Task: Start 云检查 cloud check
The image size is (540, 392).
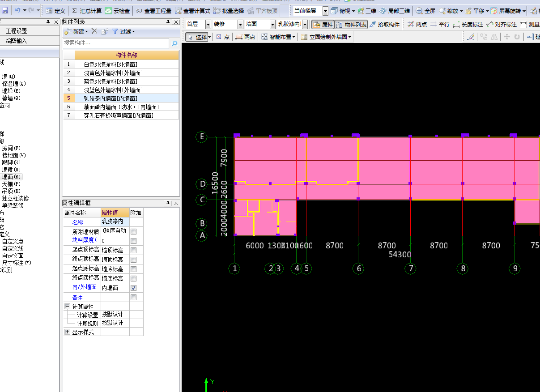Action: click(x=118, y=11)
